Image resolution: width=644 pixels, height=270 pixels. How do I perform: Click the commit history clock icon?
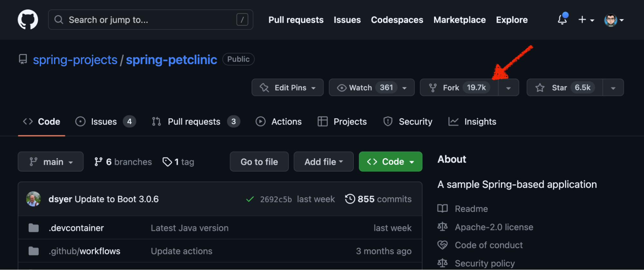coord(350,199)
